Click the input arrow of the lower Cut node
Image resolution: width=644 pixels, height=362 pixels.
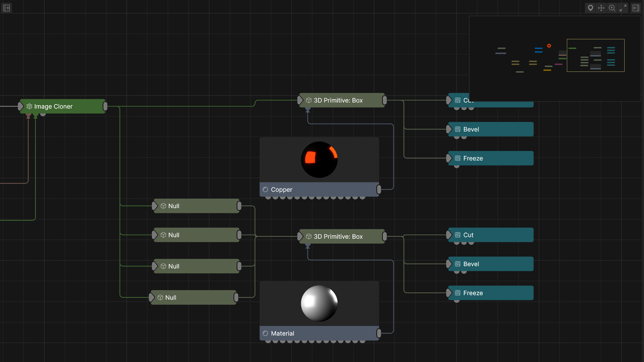click(449, 235)
